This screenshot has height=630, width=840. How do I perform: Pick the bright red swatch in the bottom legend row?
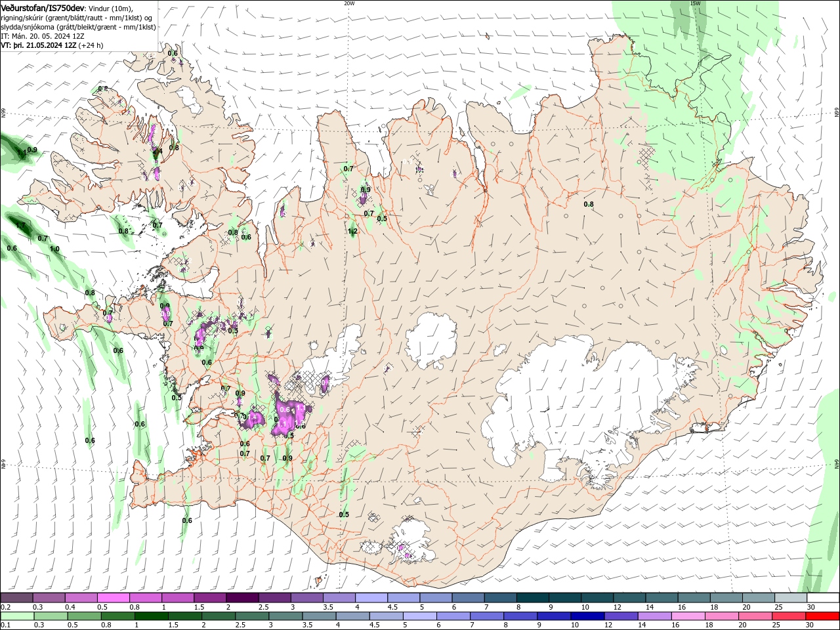click(824, 616)
